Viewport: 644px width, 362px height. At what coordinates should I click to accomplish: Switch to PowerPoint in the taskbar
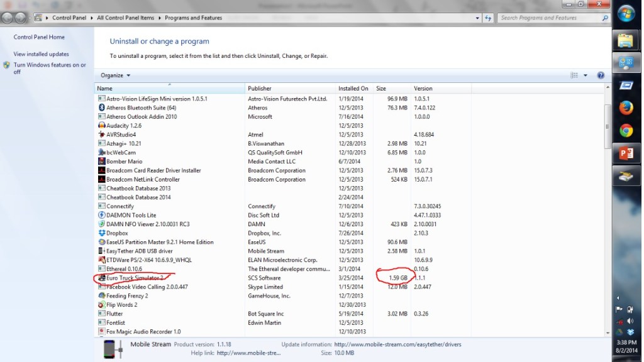point(625,154)
